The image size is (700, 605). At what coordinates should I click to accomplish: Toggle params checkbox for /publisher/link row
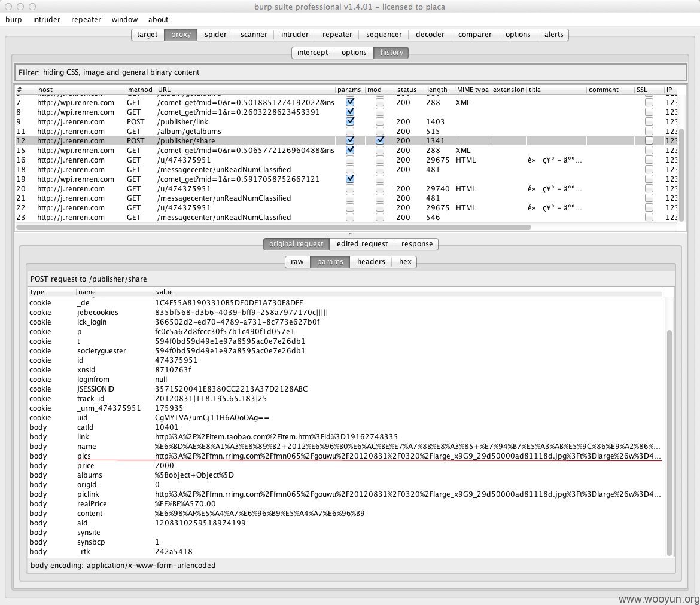pos(350,121)
